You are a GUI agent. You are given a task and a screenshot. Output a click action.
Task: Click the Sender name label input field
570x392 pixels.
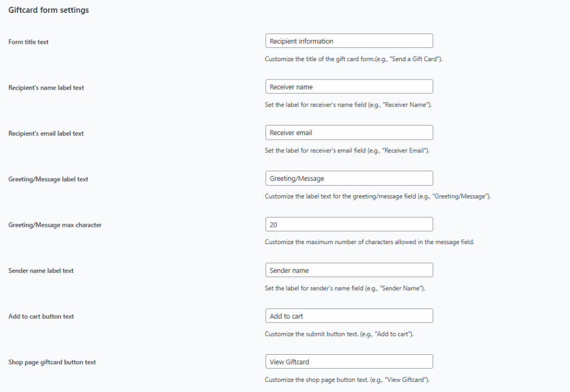[349, 270]
